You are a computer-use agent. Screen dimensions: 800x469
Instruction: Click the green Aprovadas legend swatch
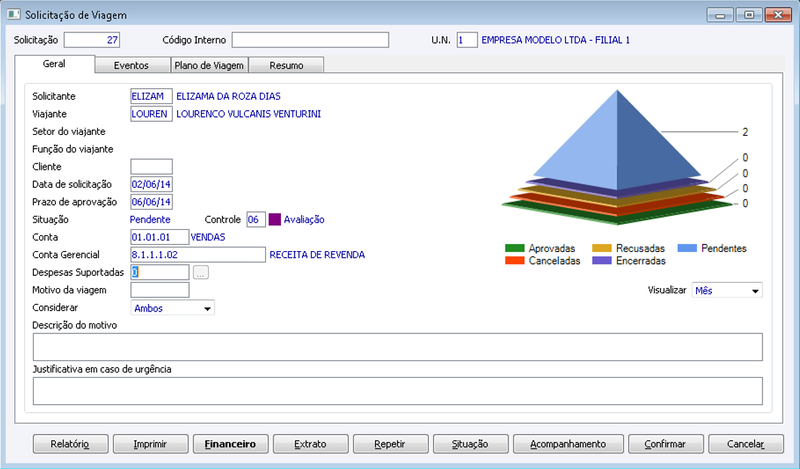click(x=514, y=249)
